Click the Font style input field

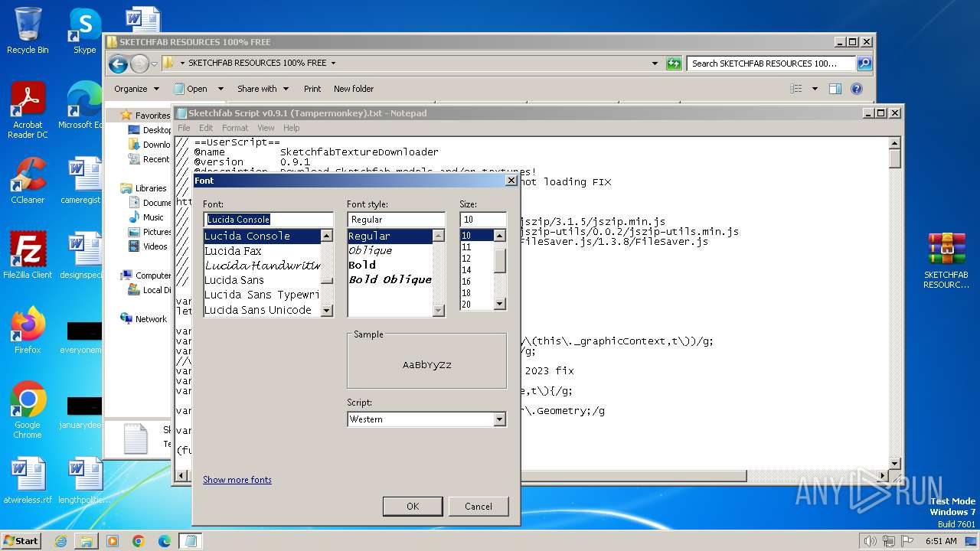tap(396, 220)
